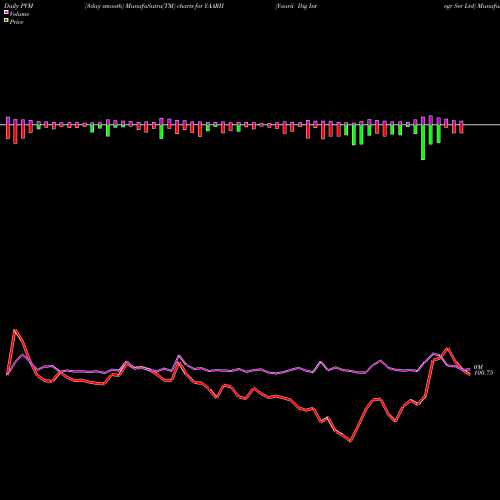Click the Volume legend color swatch

6,13
